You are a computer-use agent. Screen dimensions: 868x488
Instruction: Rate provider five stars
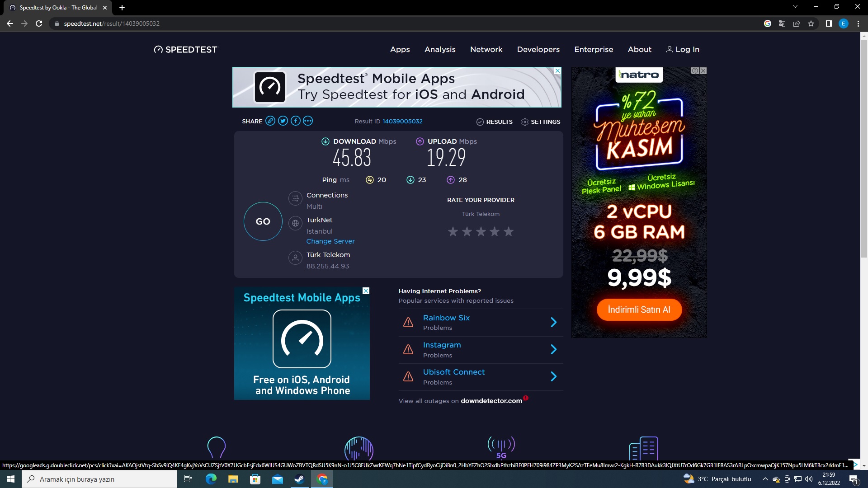coord(509,232)
